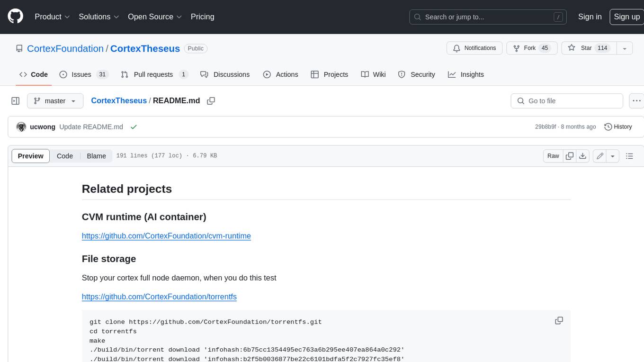Switch to the Blame view toggle

(x=96, y=156)
